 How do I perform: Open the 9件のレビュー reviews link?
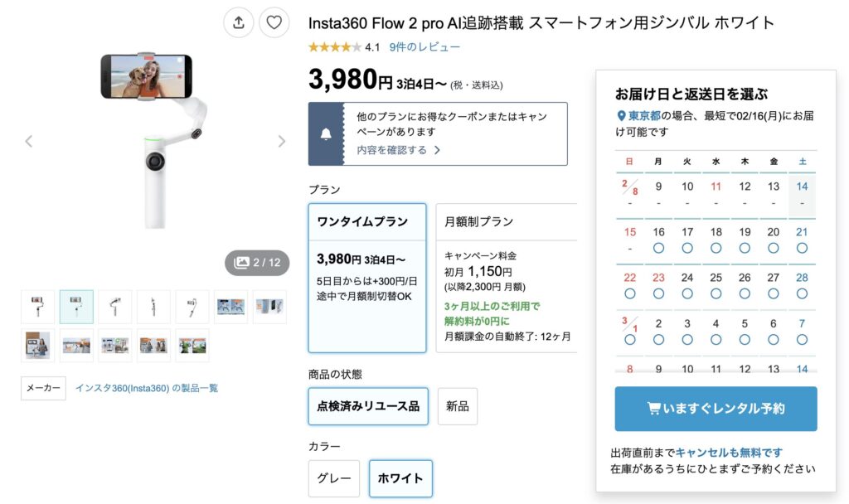coord(424,47)
